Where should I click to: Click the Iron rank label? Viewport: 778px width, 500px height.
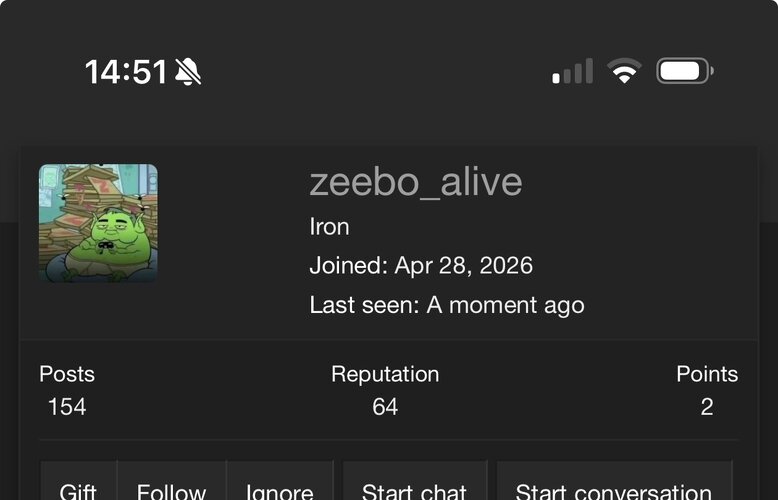329,227
